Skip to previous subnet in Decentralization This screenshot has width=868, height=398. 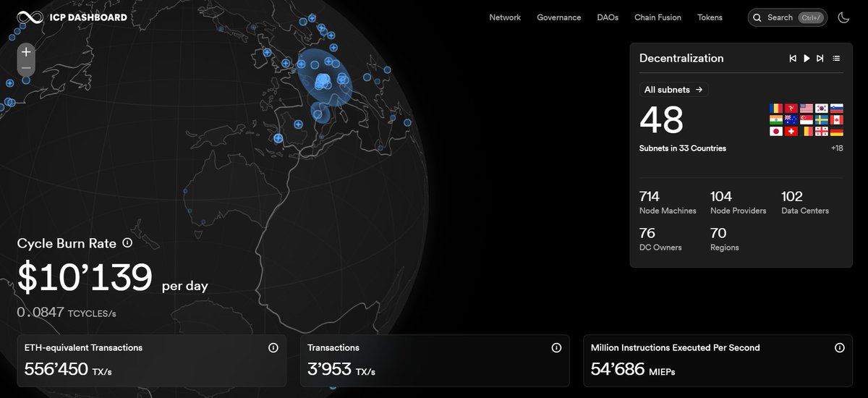point(793,59)
